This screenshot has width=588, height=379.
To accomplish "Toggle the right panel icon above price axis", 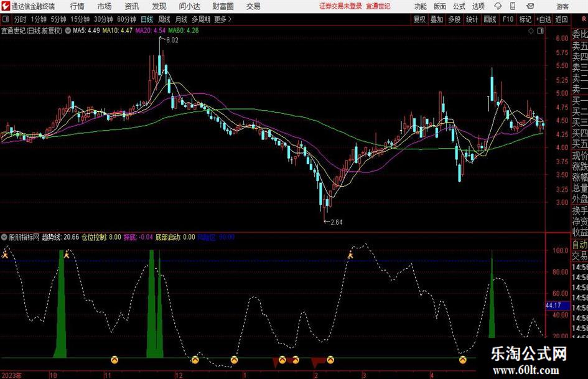I will [x=540, y=31].
